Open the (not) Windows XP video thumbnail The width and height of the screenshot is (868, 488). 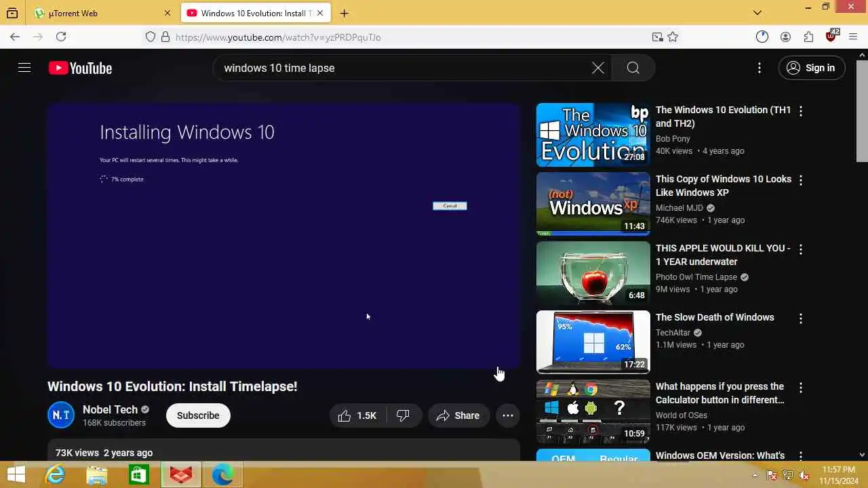point(593,204)
